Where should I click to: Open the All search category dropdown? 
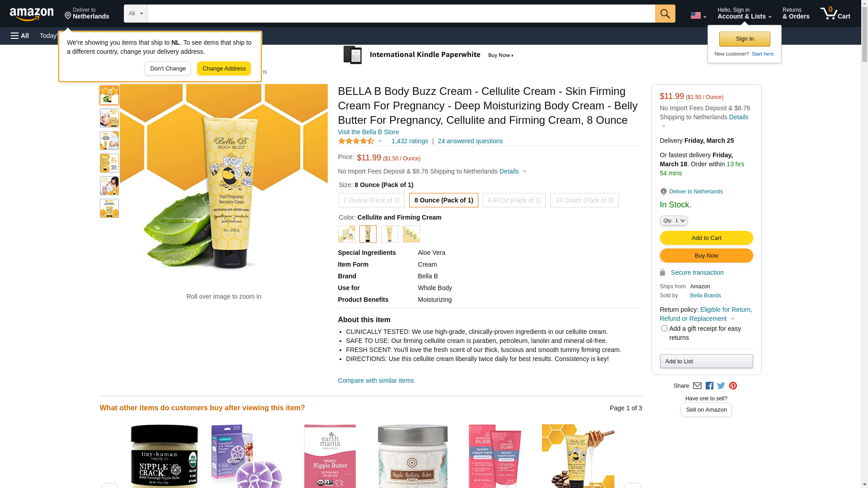pyautogui.click(x=136, y=14)
